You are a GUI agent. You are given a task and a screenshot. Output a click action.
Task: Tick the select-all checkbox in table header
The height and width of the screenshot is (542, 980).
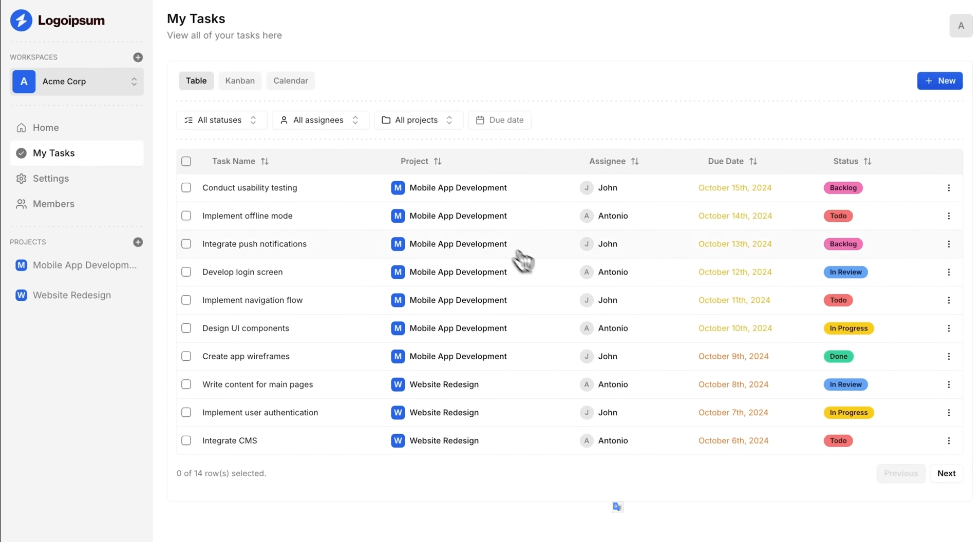click(x=186, y=161)
